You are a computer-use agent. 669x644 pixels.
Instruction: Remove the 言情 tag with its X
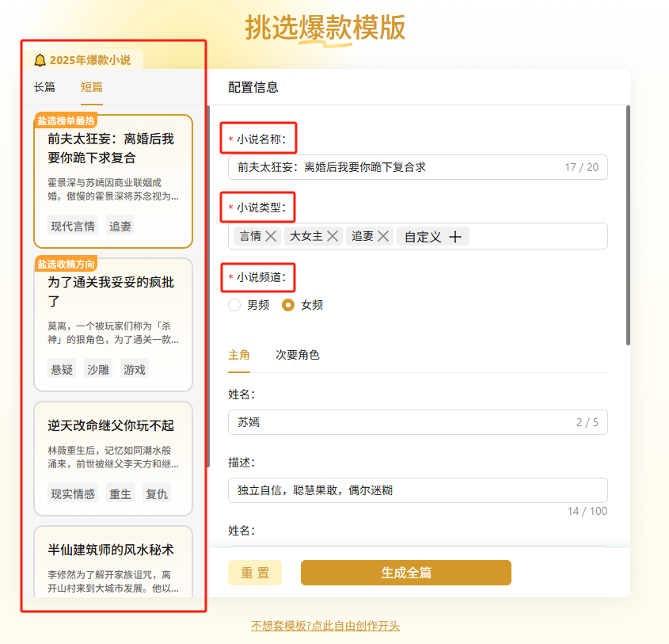(x=271, y=236)
